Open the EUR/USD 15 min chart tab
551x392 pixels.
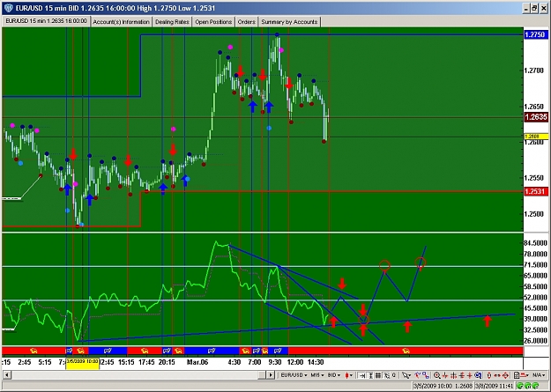coord(46,21)
